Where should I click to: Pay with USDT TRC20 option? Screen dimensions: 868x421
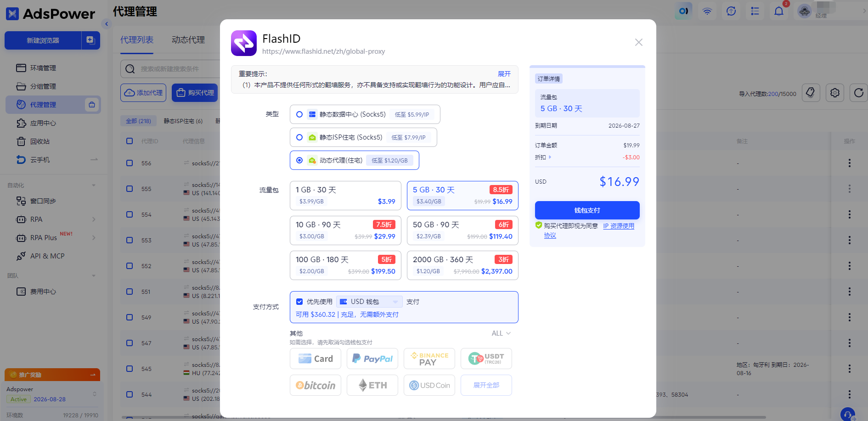[486, 359]
